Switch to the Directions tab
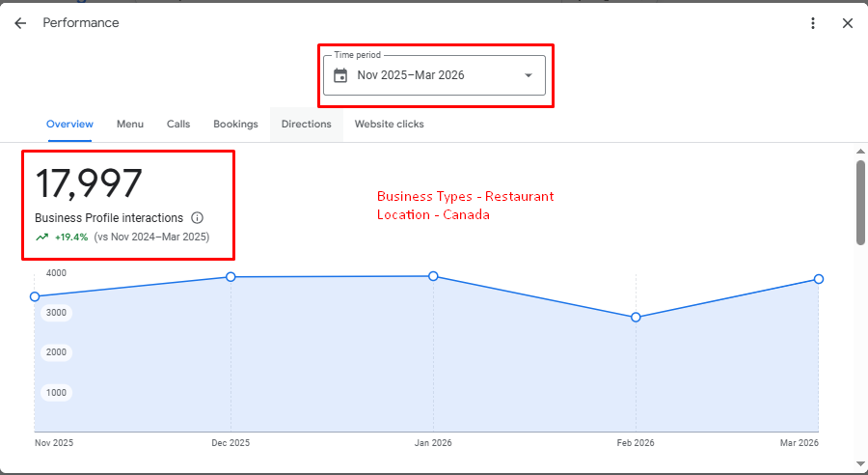Viewport: 868px width, 475px height. click(x=306, y=124)
